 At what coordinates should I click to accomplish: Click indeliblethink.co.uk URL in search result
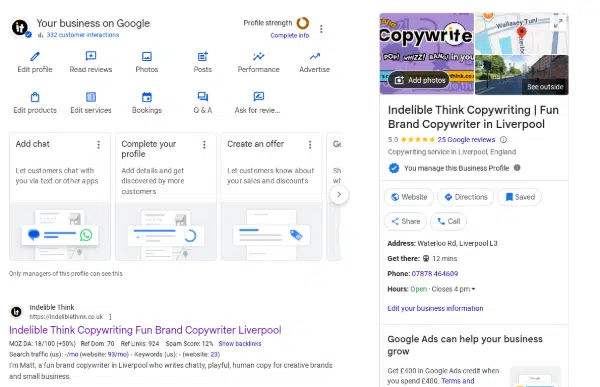click(x=66, y=317)
